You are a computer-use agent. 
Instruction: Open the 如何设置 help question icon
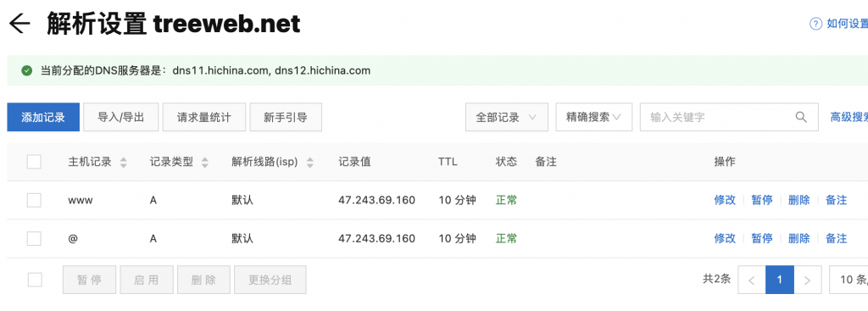(815, 24)
